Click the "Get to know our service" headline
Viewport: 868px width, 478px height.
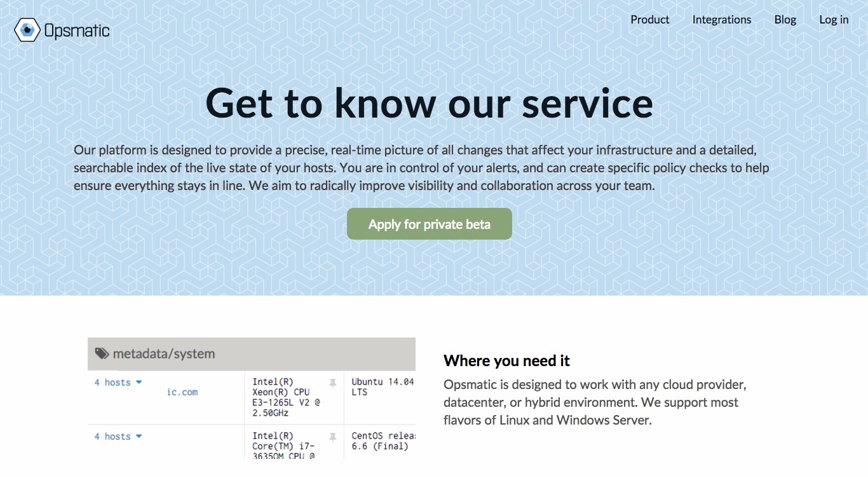429,104
